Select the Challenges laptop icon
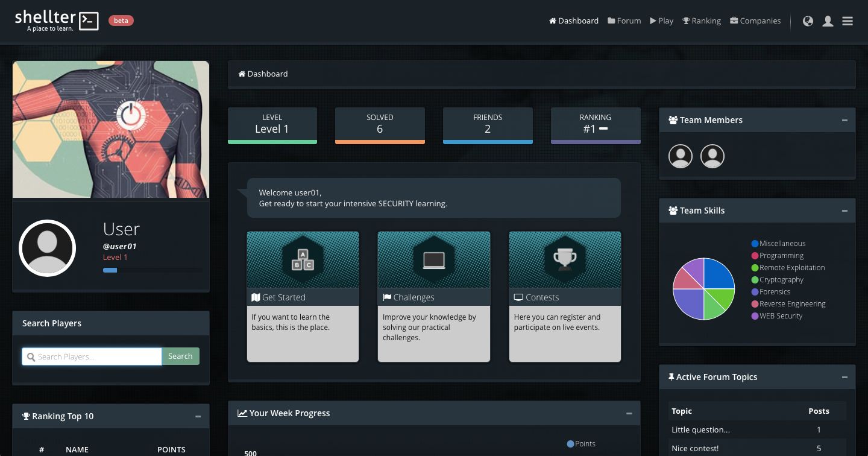This screenshot has height=456, width=868. click(433, 259)
